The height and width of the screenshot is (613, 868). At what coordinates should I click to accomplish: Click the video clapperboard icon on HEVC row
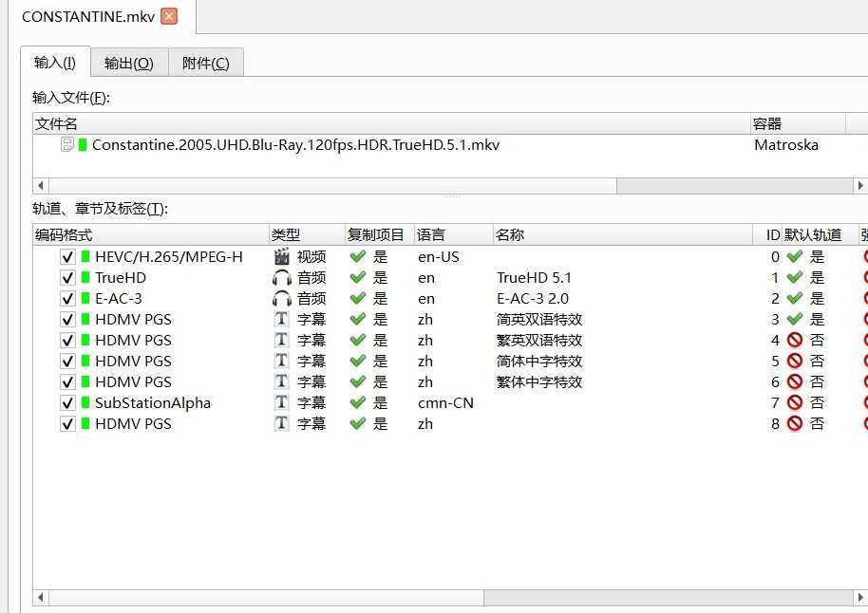point(282,257)
